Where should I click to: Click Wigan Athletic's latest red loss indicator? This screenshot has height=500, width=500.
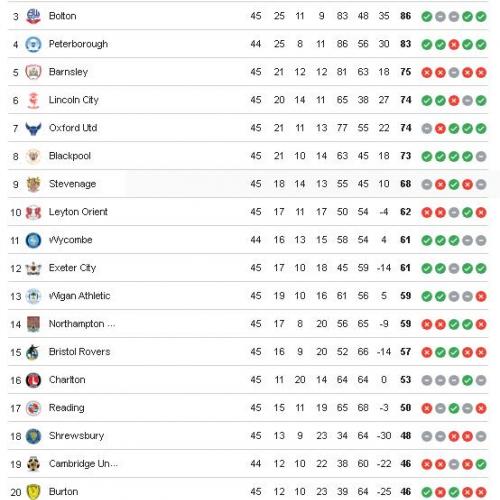[481, 296]
